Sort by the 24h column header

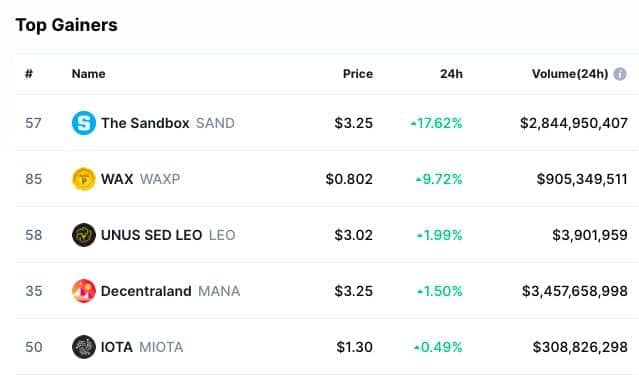[451, 74]
